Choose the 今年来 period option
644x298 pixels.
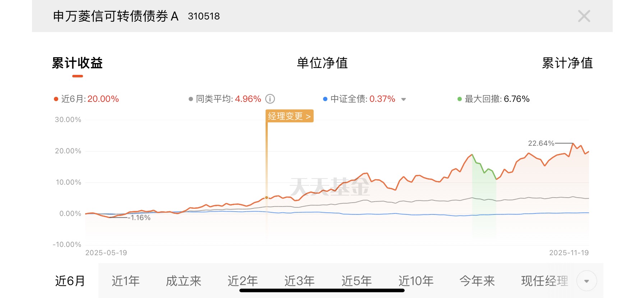[477, 281]
